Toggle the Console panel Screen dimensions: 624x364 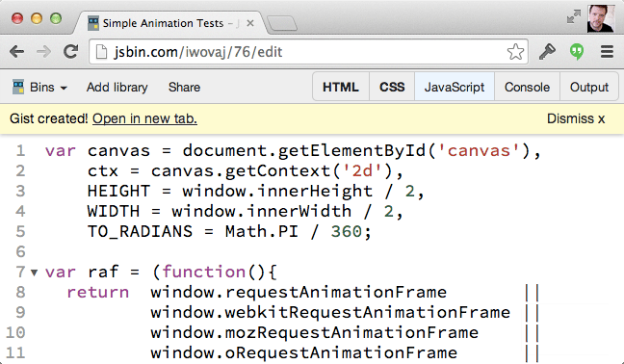528,87
